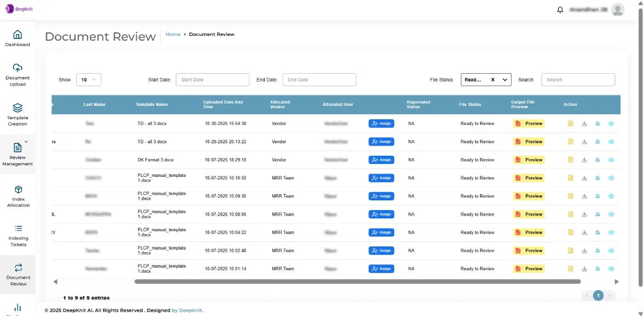Expand the File Status dropdown
Screen dimensions: 644x316
coord(505,79)
